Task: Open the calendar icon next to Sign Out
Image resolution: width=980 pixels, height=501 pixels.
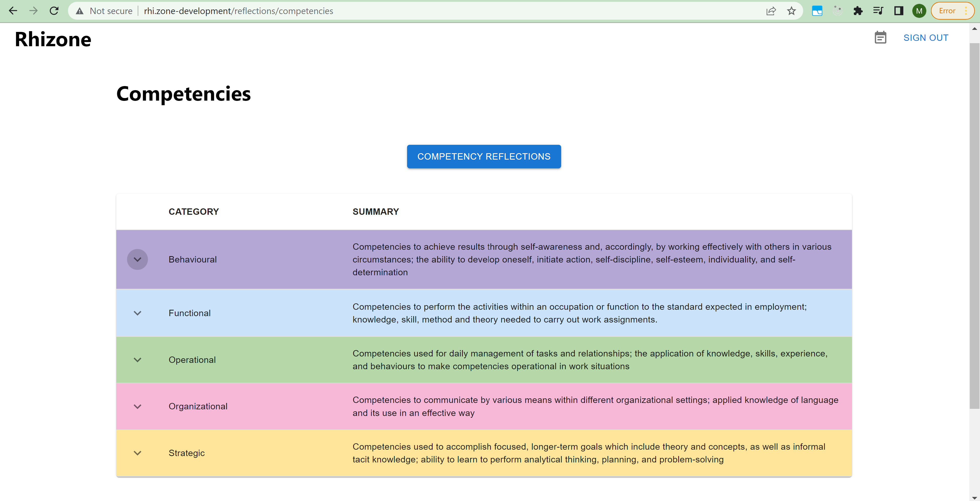Action: (880, 38)
